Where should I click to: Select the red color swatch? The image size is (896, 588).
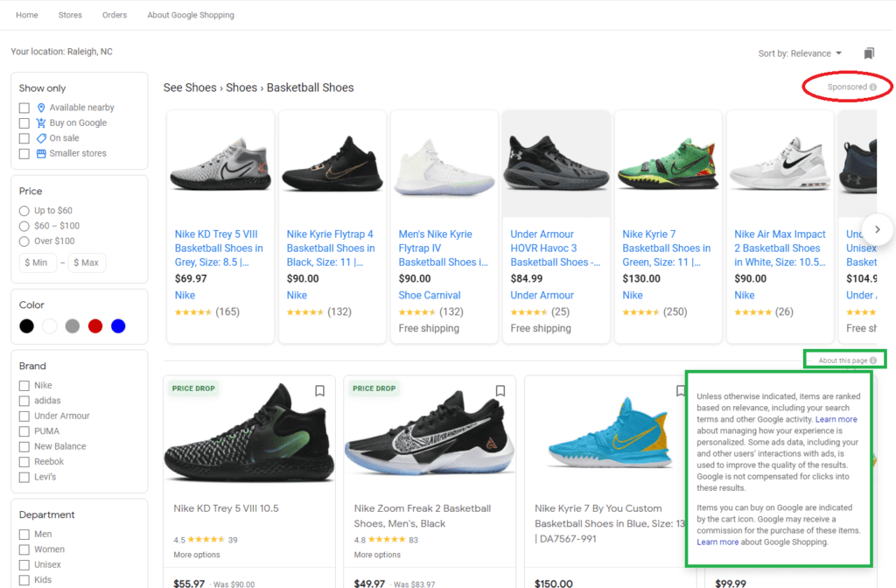(x=95, y=326)
